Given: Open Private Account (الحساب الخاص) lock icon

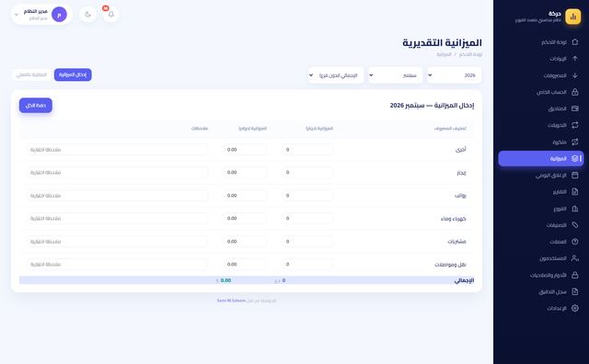Looking at the screenshot, I should 574,92.
